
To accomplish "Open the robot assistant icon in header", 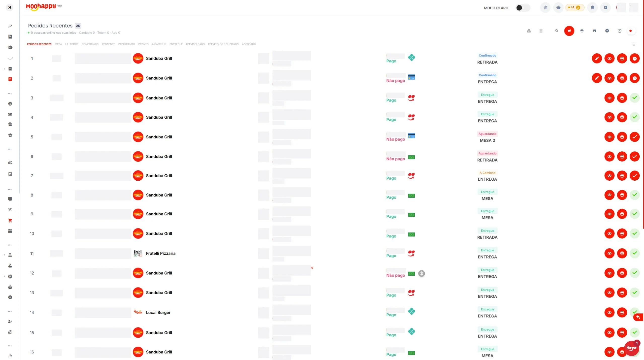I will pos(558,8).
